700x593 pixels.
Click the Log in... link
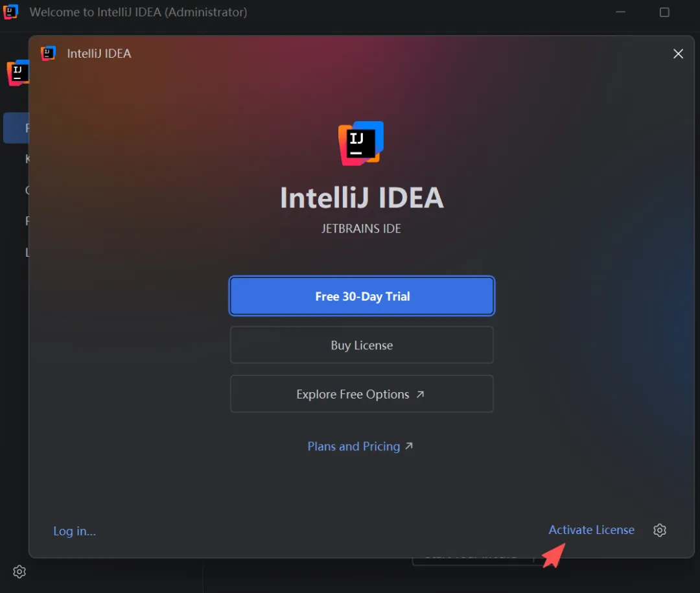(75, 531)
